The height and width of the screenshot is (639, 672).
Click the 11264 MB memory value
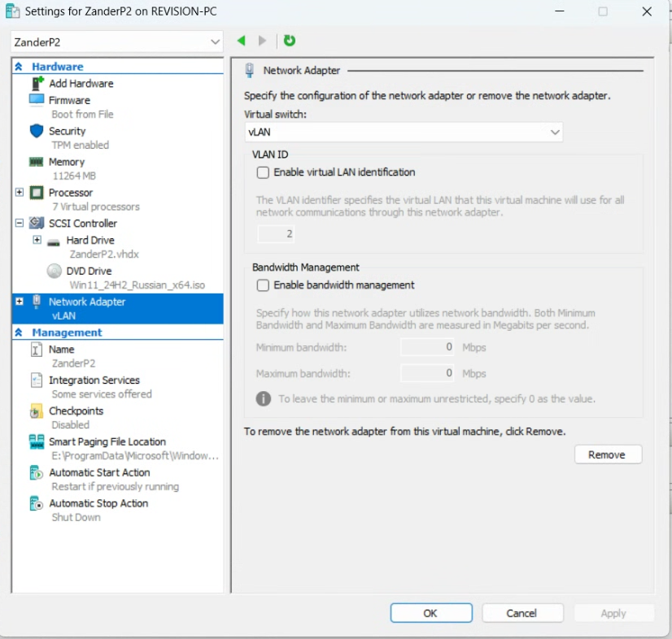pos(74,176)
